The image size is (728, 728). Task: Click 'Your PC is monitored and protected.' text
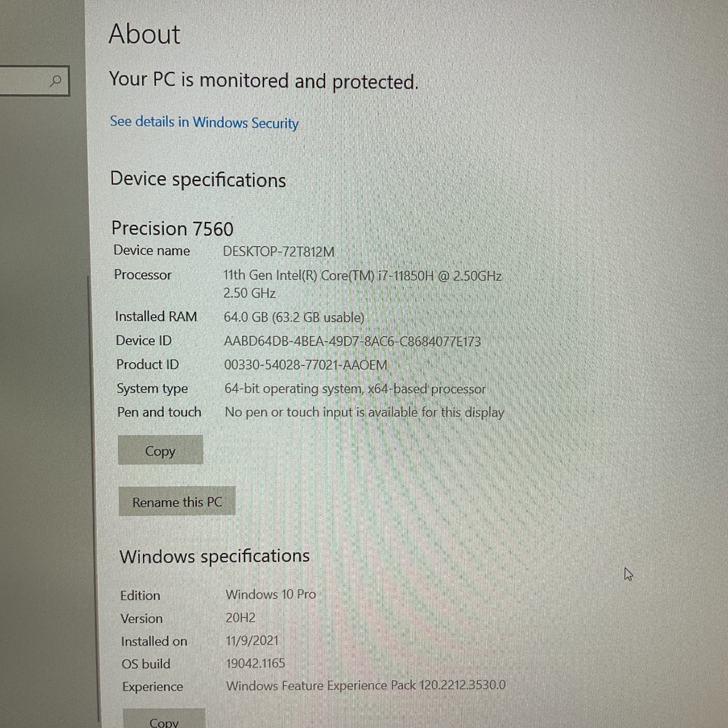[263, 81]
